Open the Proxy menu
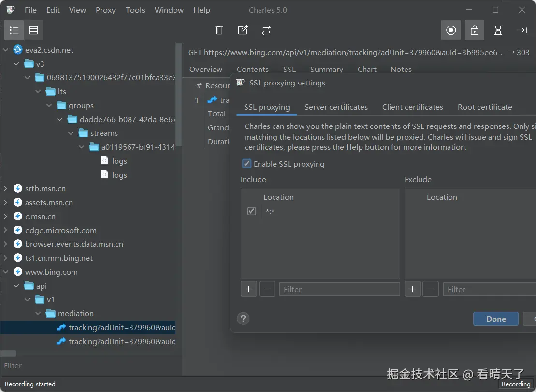The width and height of the screenshot is (536, 392). pyautogui.click(x=105, y=10)
